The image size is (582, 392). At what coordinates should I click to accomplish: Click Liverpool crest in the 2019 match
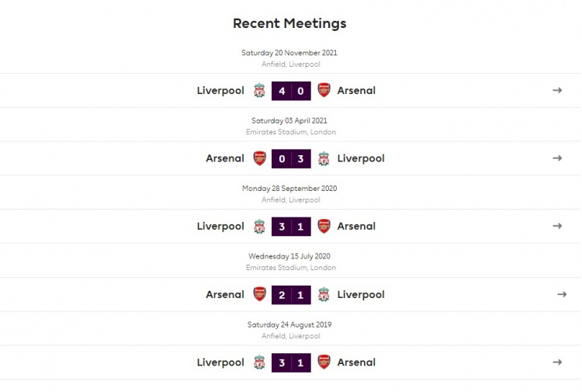(259, 363)
